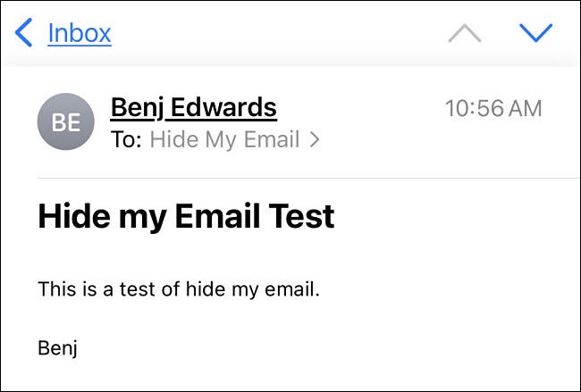This screenshot has height=392, width=581.
Task: Select the subject Hide my Email Test
Action: [x=186, y=217]
